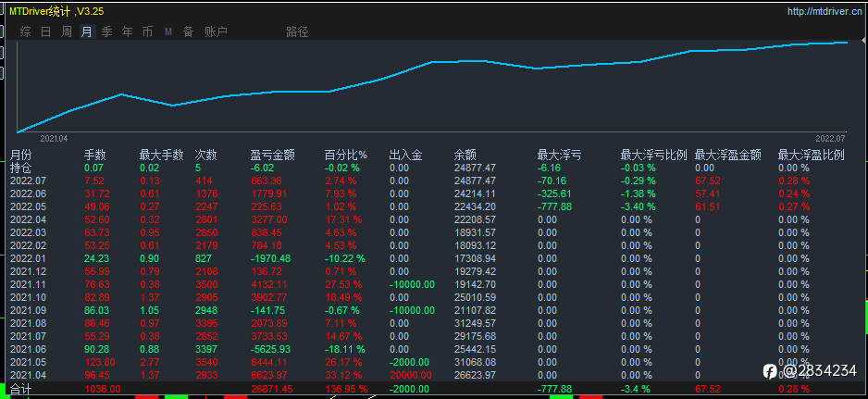Viewport: 868px width, 399px height.
Task: Click the profit value 4132.11
Action: point(268,284)
